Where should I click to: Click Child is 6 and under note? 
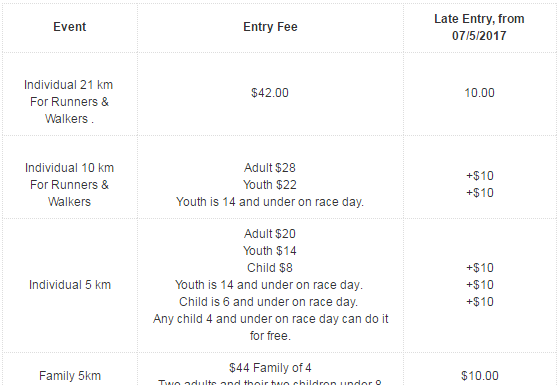click(268, 302)
